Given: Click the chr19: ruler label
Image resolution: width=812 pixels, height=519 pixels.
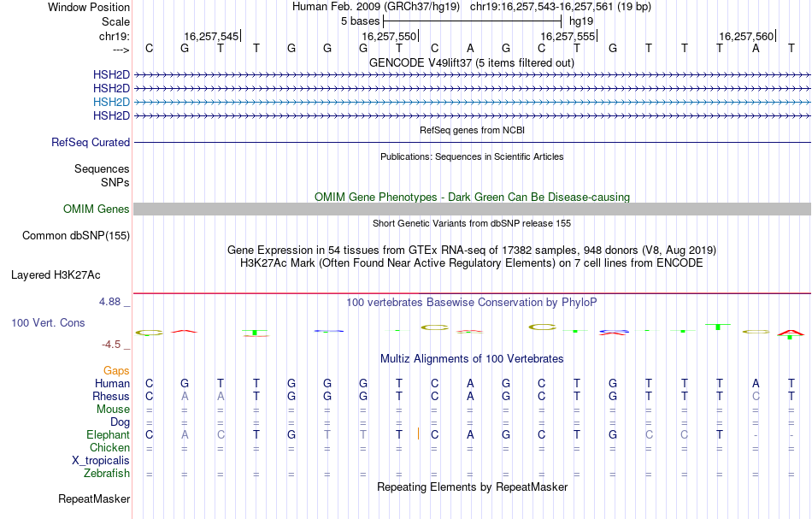Looking at the screenshot, I should [115, 36].
